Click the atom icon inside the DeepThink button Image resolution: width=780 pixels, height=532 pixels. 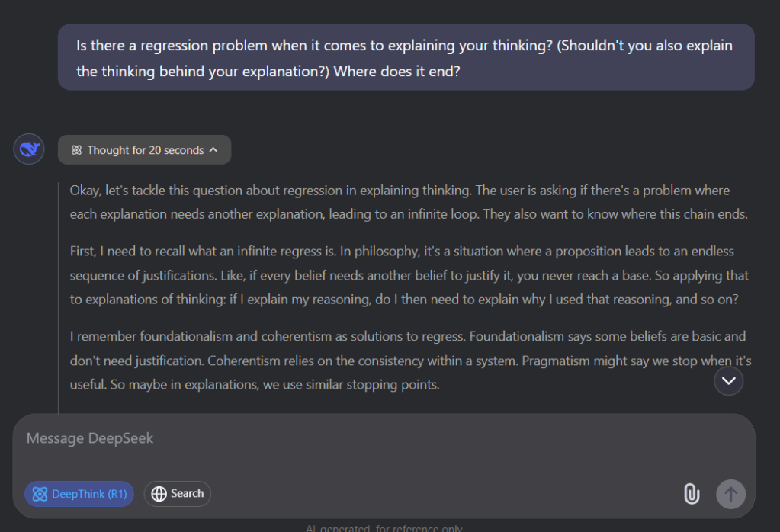[40, 494]
